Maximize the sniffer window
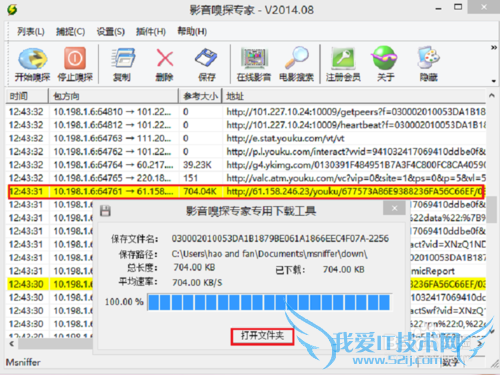This screenshot has height=375, width=500. (458, 7)
